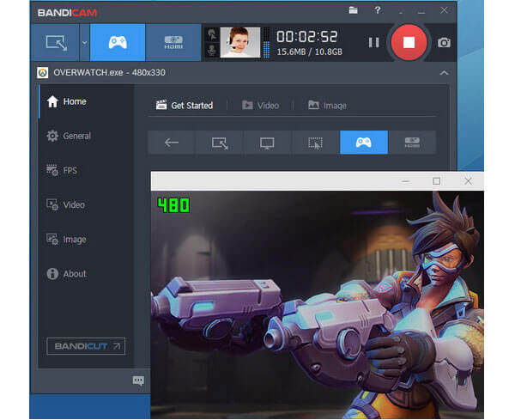Choose HDMI device mode in mode row

(412, 143)
